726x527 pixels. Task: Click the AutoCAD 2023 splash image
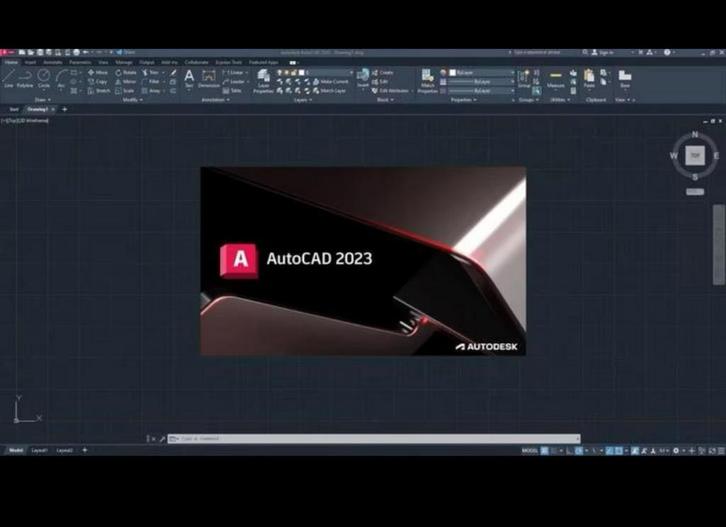[363, 261]
